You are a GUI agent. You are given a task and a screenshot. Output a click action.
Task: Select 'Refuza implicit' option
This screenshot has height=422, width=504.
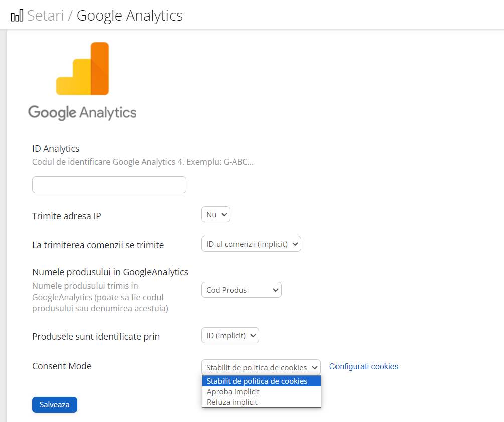(x=261, y=402)
